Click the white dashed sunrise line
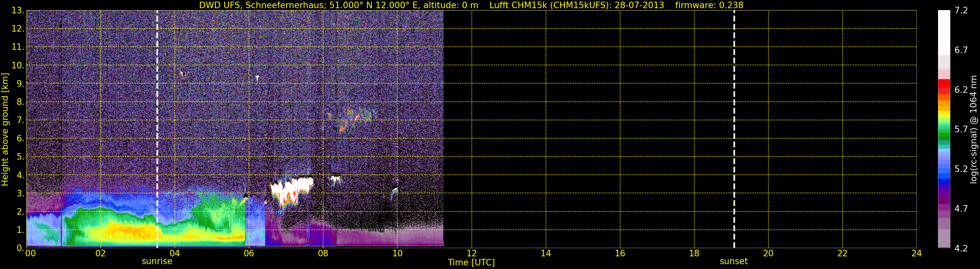The image size is (980, 269). coord(157,129)
